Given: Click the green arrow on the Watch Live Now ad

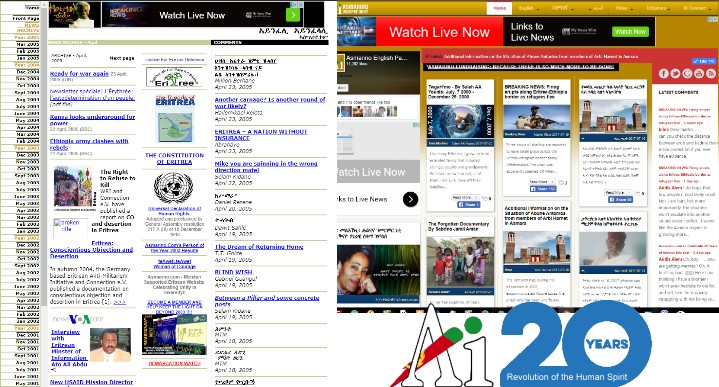Looking at the screenshot, I should tap(293, 15).
